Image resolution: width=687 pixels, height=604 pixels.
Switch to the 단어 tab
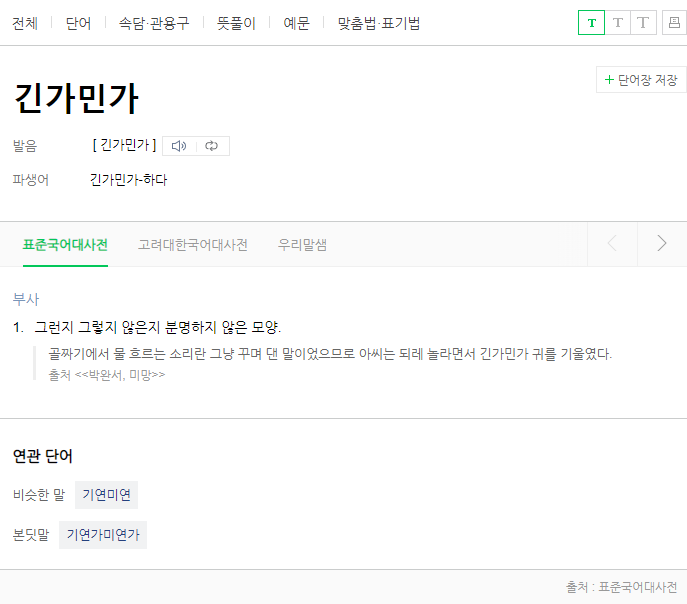tap(78, 23)
